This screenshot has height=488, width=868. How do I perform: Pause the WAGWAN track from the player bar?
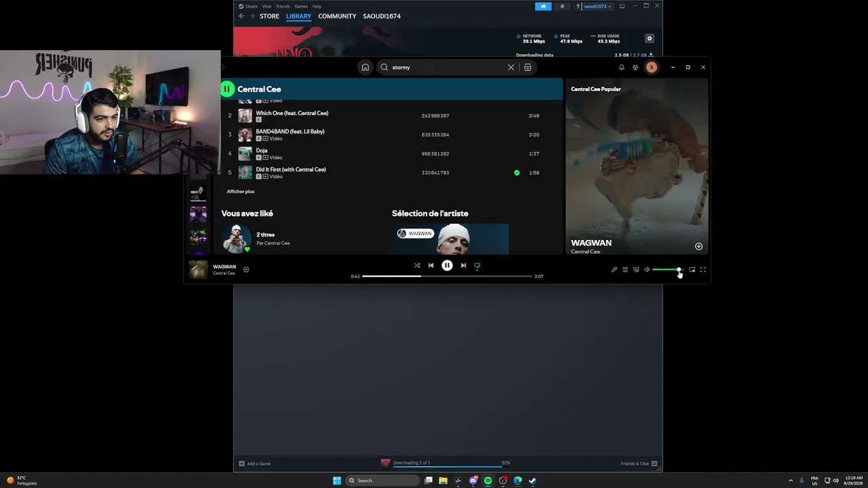447,266
